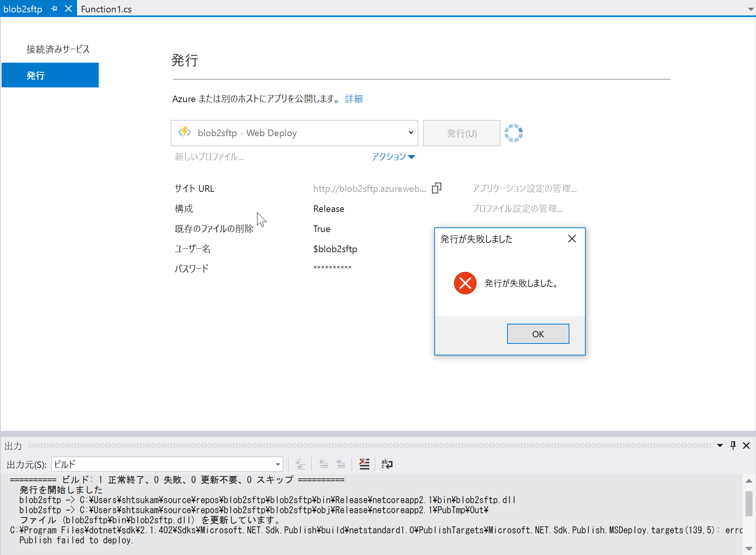Switch to the Function1.cs tab
The width and height of the screenshot is (756, 555).
(106, 9)
